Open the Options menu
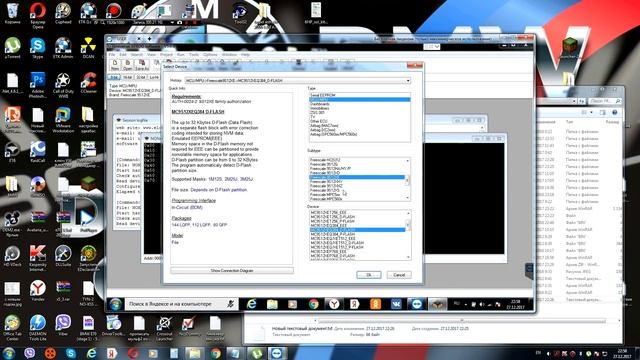 click(x=210, y=54)
